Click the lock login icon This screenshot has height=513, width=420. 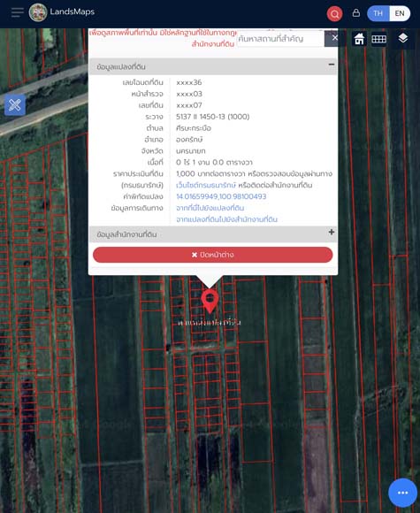point(355,12)
